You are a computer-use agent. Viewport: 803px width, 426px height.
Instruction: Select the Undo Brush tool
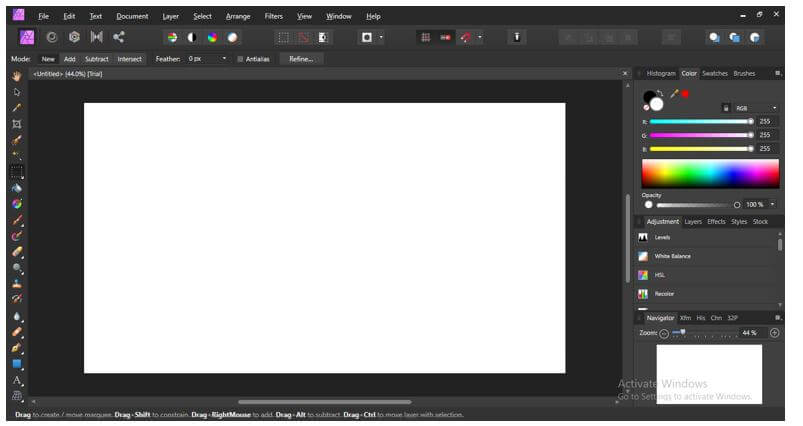click(x=17, y=299)
